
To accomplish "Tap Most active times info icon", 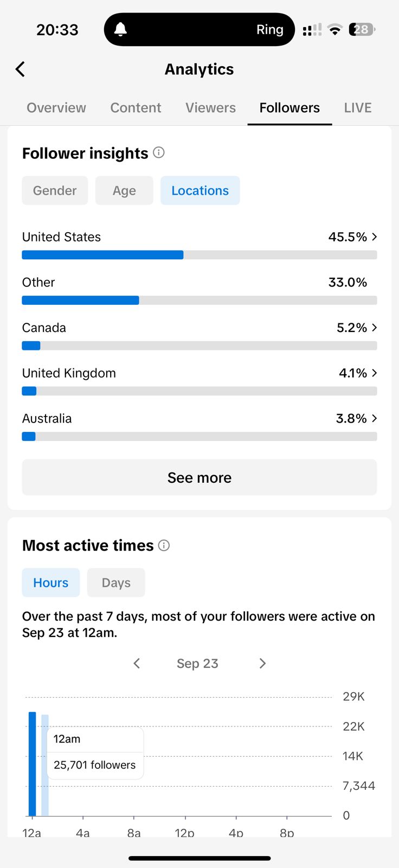I will point(164,545).
